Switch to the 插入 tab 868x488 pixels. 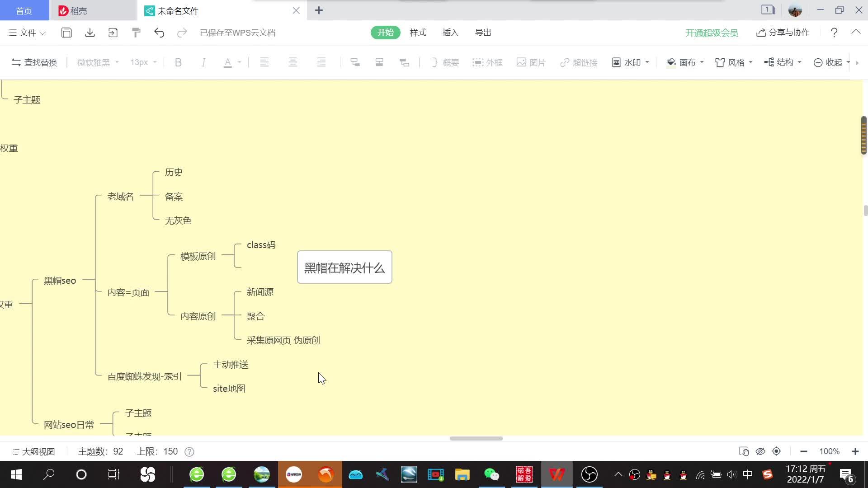pyautogui.click(x=451, y=33)
